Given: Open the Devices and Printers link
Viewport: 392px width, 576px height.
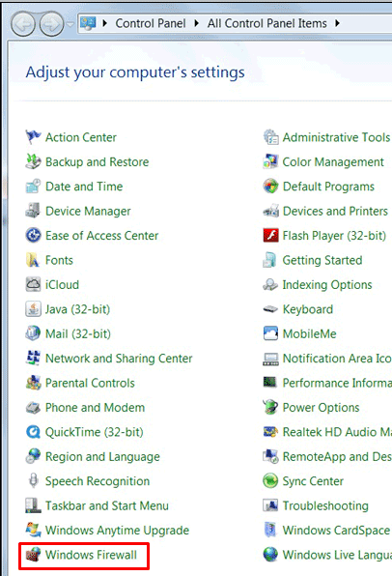Looking at the screenshot, I should (335, 212).
